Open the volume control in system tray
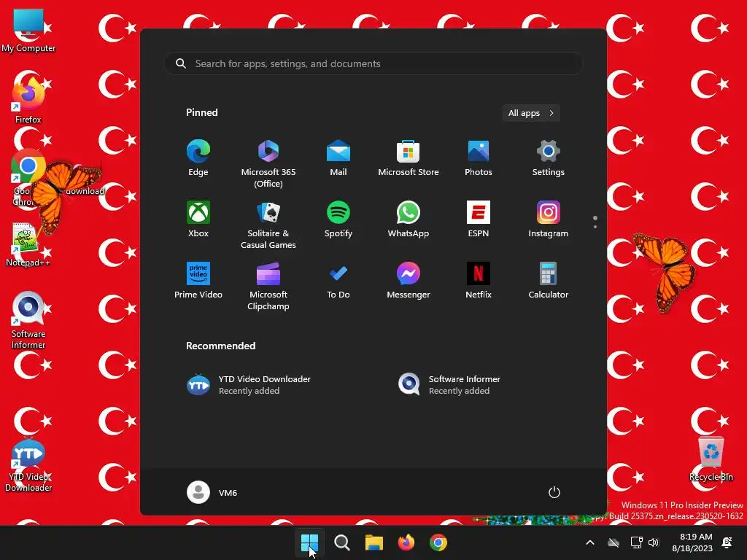 click(654, 542)
